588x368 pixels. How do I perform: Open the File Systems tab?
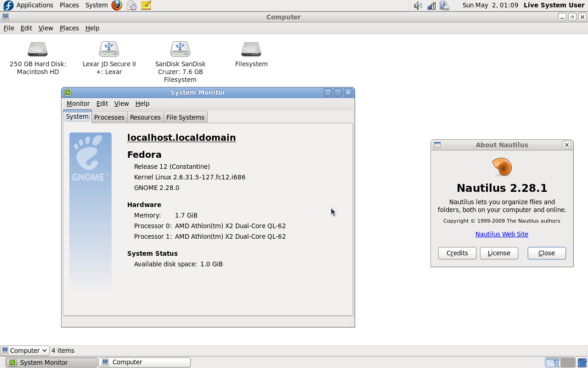coord(185,117)
